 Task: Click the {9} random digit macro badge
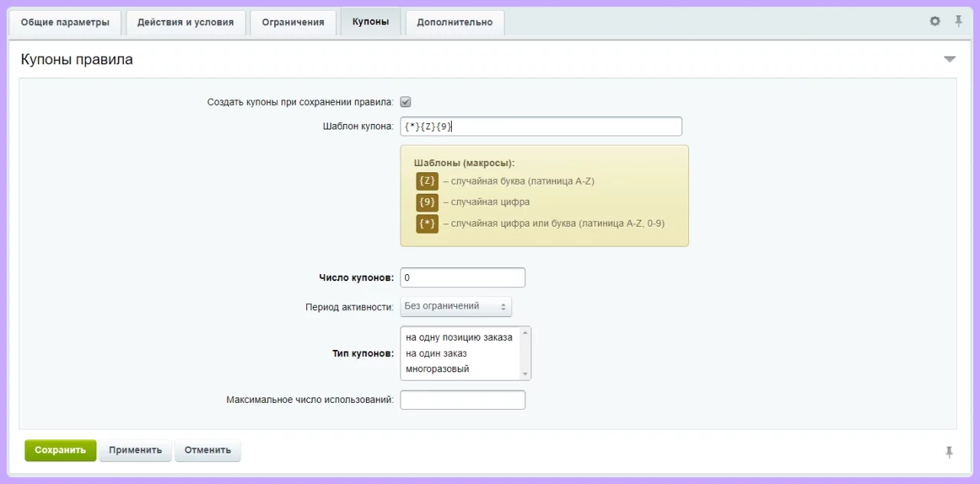tap(427, 202)
